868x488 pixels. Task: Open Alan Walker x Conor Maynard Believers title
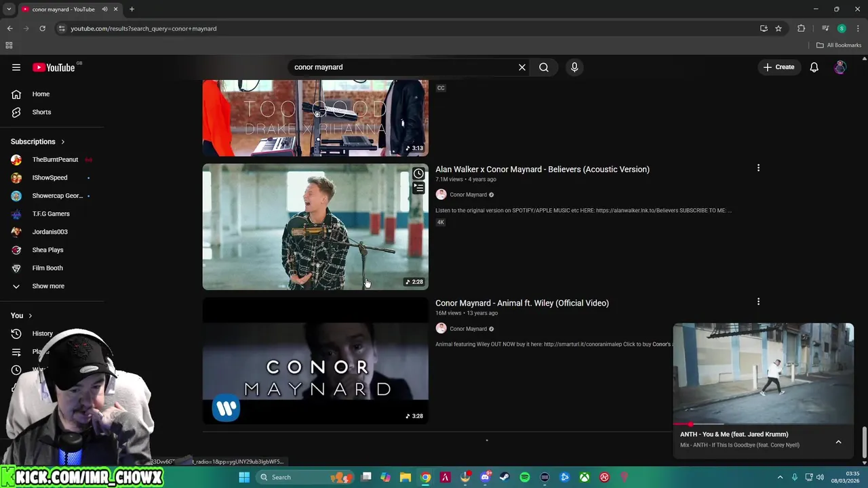pyautogui.click(x=542, y=169)
